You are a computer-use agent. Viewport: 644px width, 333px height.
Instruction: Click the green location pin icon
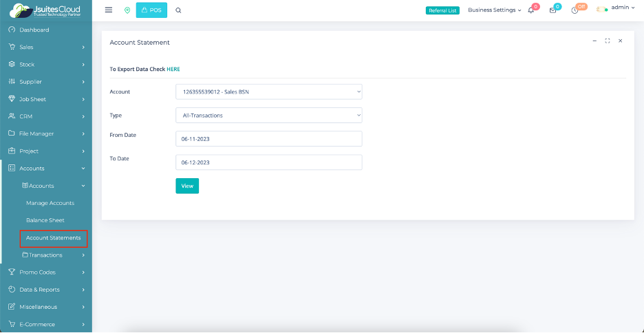click(127, 10)
